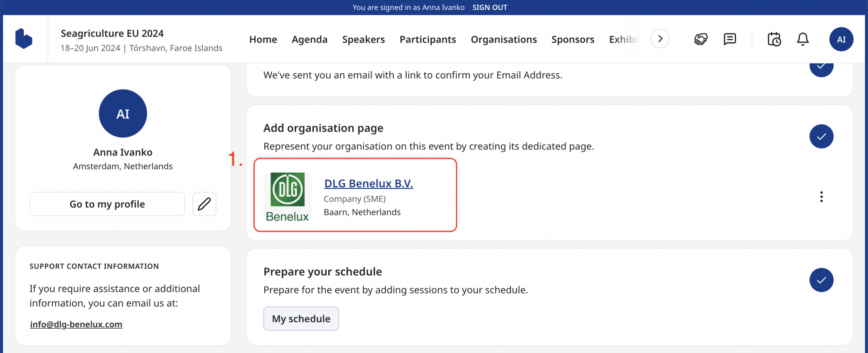Viewport: 868px width, 353px height.
Task: Click the signed in as Anna Ivanko text
Action: pyautogui.click(x=408, y=7)
